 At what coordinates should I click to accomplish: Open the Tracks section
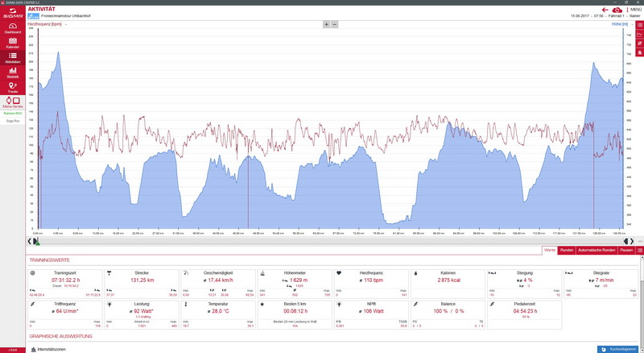click(12, 87)
